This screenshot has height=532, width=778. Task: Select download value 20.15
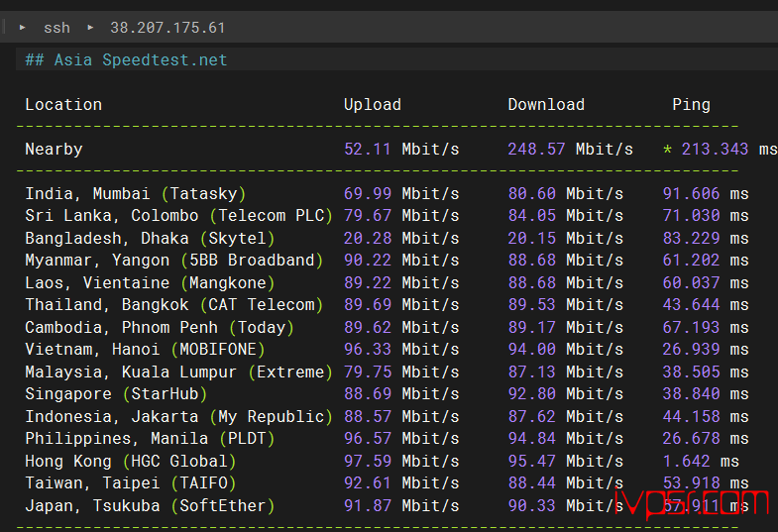[x=532, y=239]
